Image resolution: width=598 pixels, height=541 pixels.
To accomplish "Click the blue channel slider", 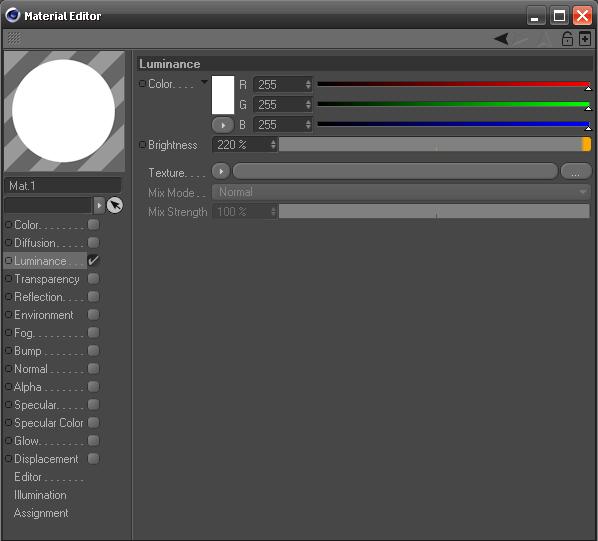I will (454, 124).
